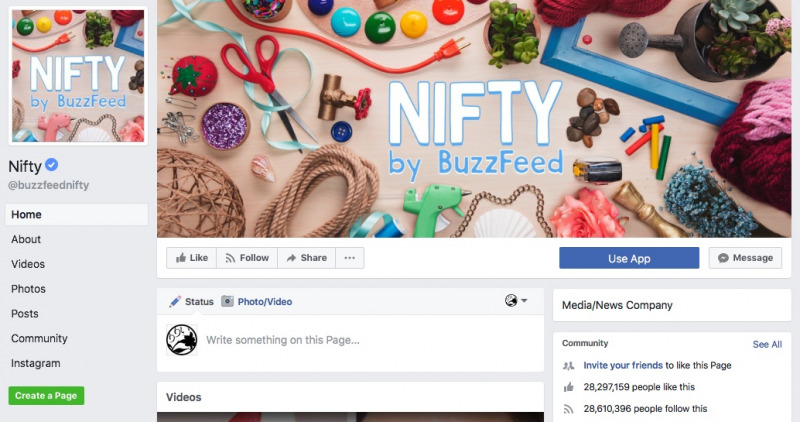The image size is (800, 422).
Task: Open the Videos sidebar item
Action: coord(28,264)
